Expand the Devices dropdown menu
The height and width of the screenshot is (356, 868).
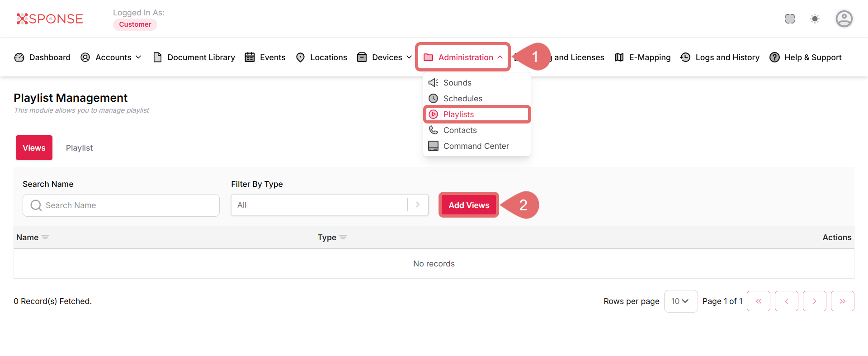[x=385, y=57]
